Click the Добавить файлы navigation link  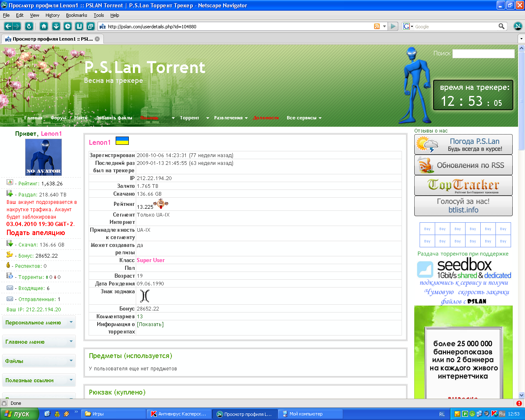(x=114, y=118)
